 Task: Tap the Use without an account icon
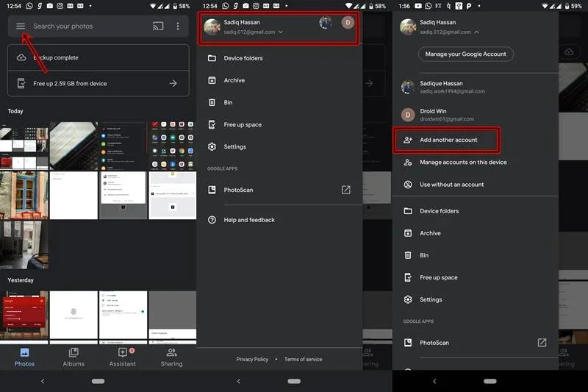408,185
